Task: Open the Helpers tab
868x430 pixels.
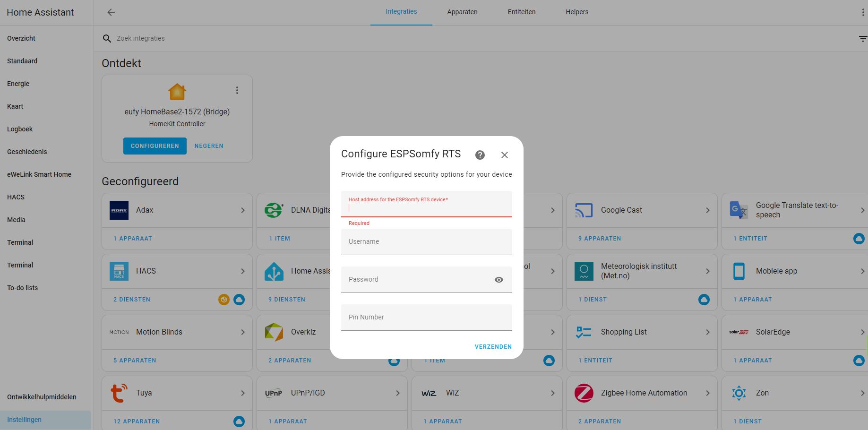Action: point(576,12)
